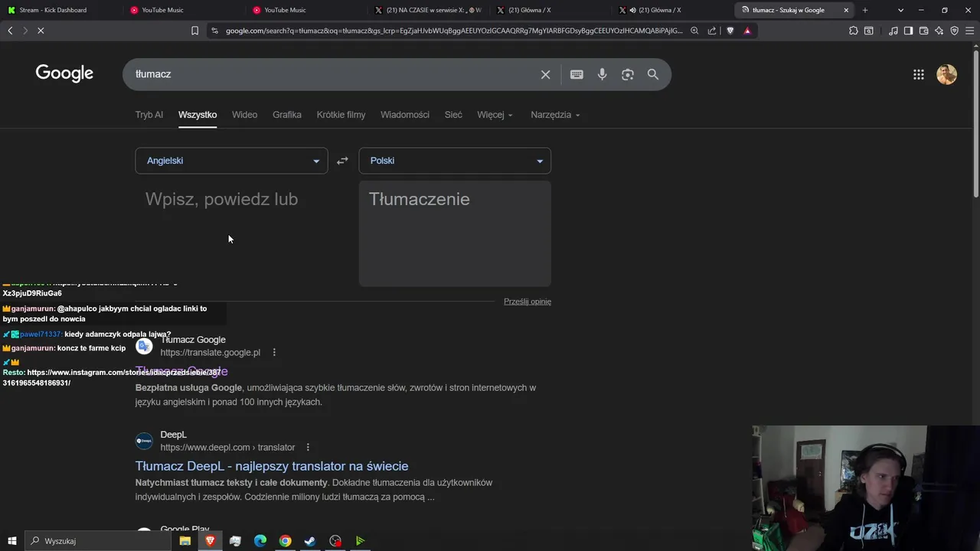Open the Instagram stories link in chat
This screenshot has height=551, width=980.
[x=111, y=377]
